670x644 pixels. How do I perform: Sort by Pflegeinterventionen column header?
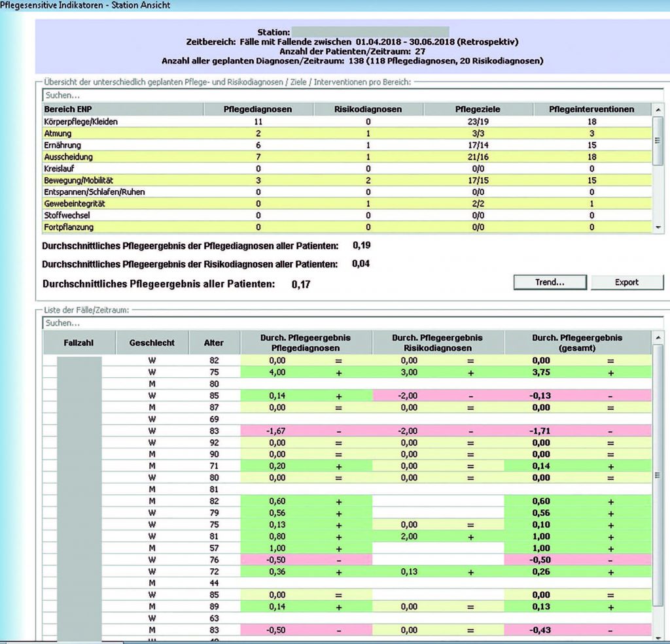tap(591, 109)
